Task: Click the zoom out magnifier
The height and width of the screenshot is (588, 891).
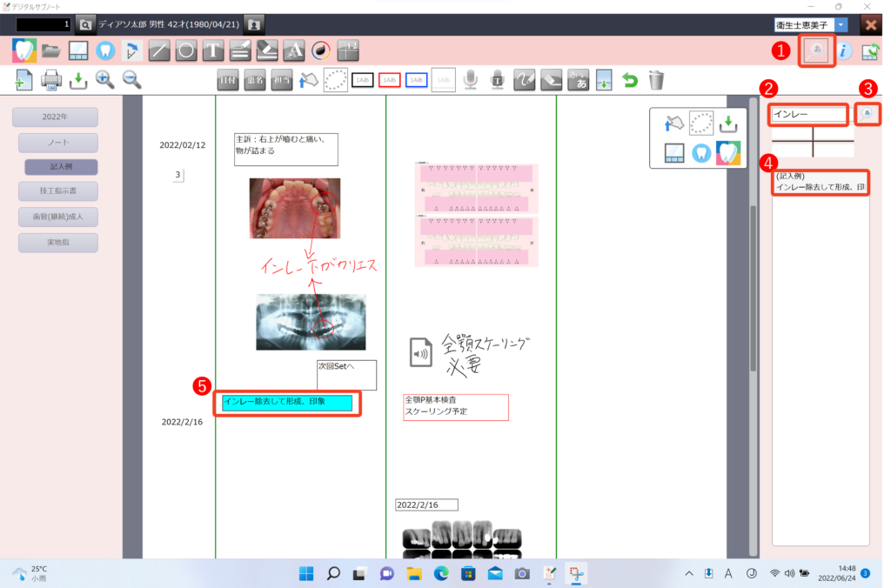Action: pos(132,80)
